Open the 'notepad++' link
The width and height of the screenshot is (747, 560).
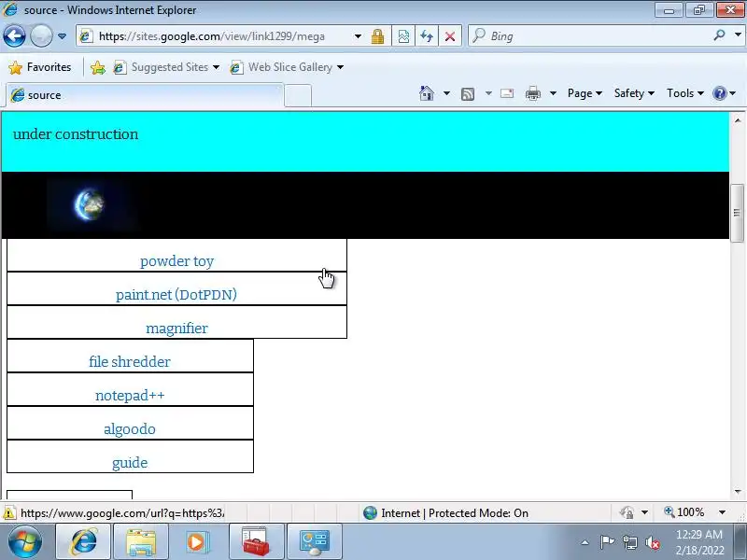coord(130,395)
